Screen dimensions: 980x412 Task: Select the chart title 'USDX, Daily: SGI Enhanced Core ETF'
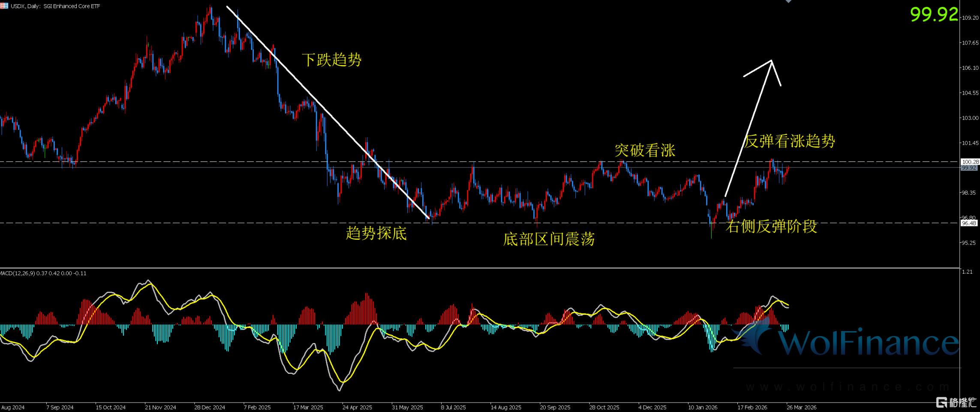[55, 6]
